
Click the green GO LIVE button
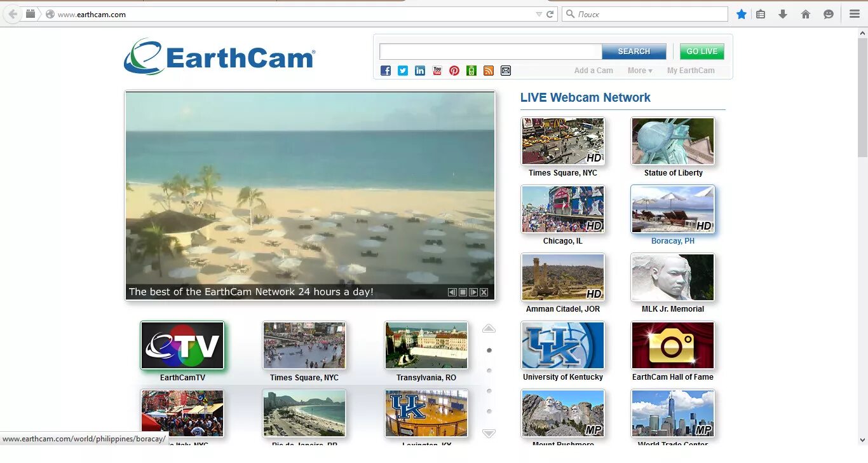click(702, 52)
